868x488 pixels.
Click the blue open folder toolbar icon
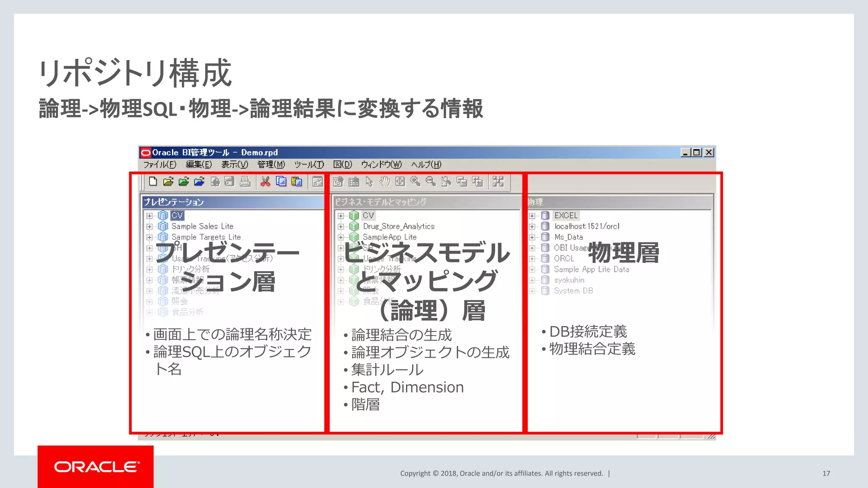[x=199, y=182]
